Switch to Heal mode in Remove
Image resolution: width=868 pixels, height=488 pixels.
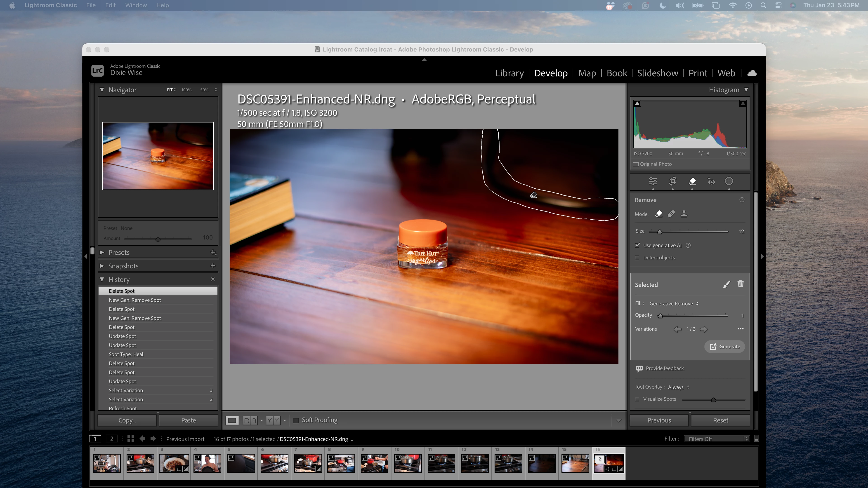coord(671,214)
